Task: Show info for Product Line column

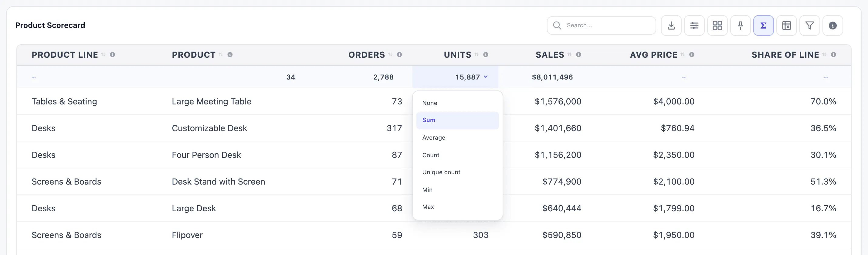Action: [113, 55]
